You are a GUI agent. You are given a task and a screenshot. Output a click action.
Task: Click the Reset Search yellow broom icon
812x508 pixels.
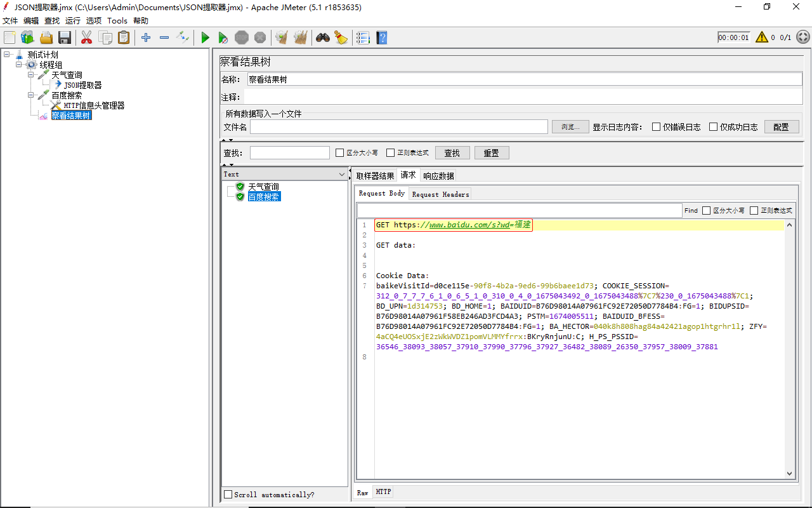[341, 37]
